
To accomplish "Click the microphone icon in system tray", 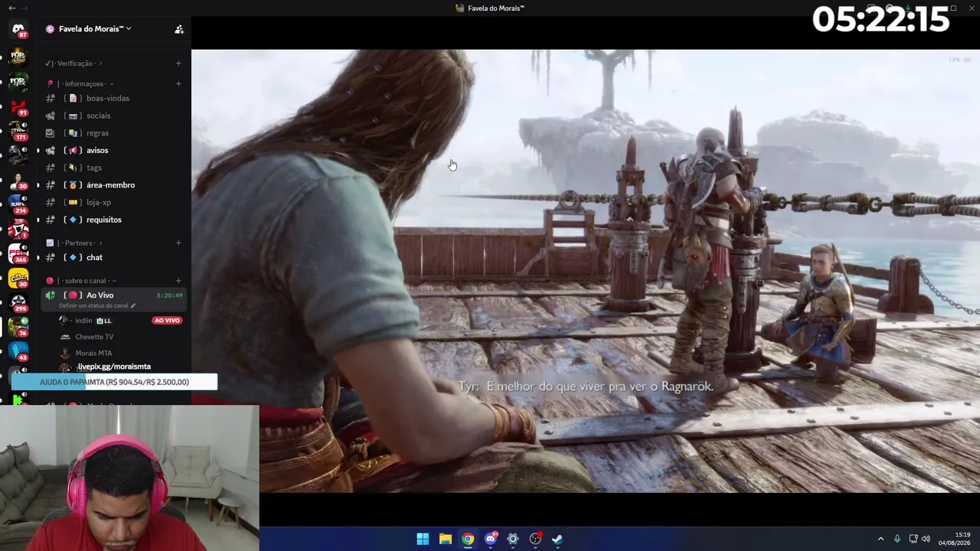I will [897, 539].
